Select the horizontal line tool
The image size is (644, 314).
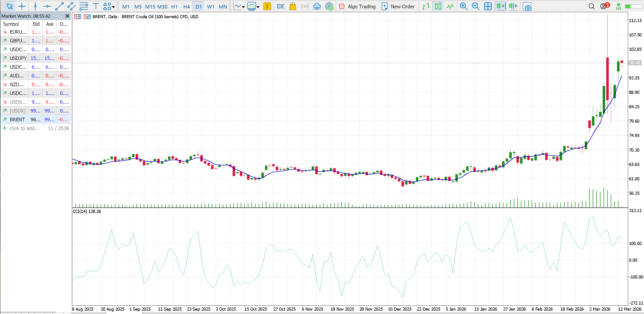tap(47, 7)
